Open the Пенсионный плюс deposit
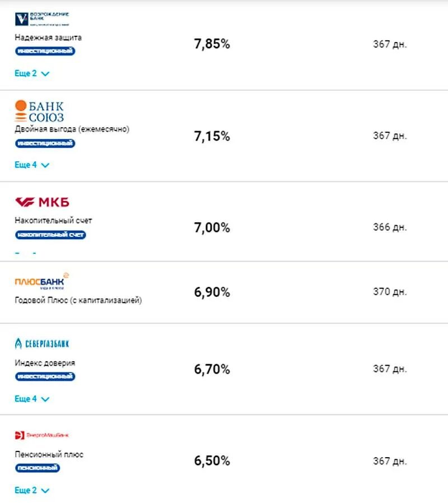 pyautogui.click(x=49, y=454)
